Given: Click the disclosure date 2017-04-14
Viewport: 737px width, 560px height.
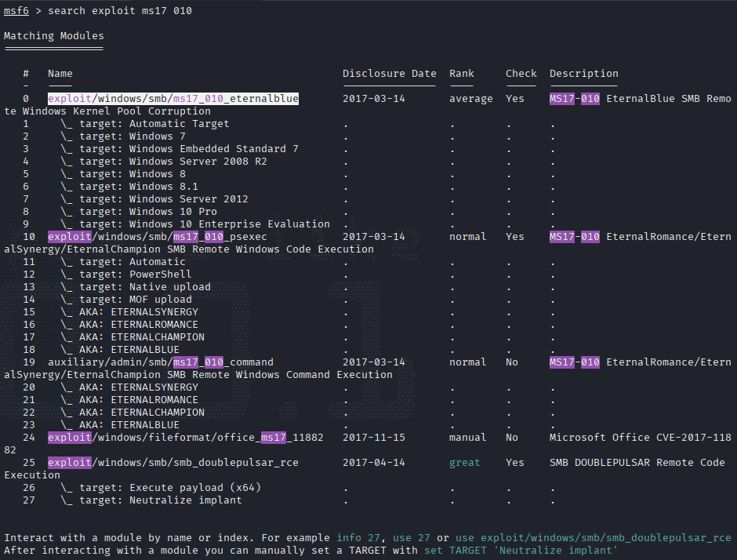Looking at the screenshot, I should click(x=374, y=462).
